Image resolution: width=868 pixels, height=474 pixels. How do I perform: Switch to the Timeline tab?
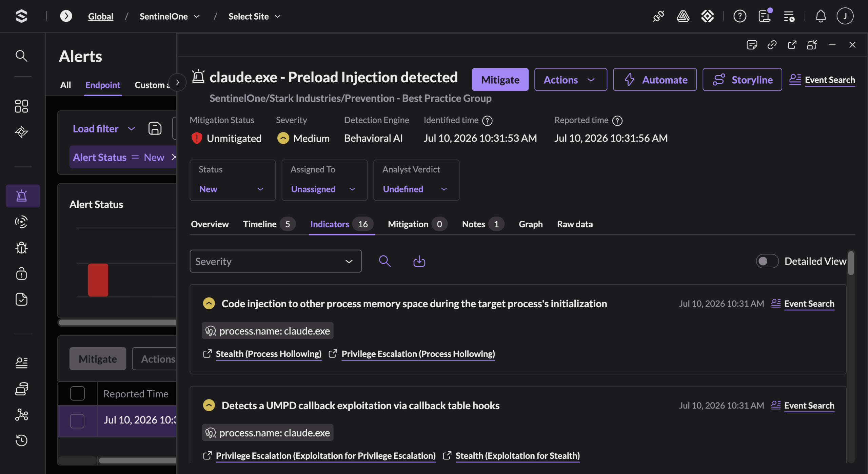coord(269,224)
